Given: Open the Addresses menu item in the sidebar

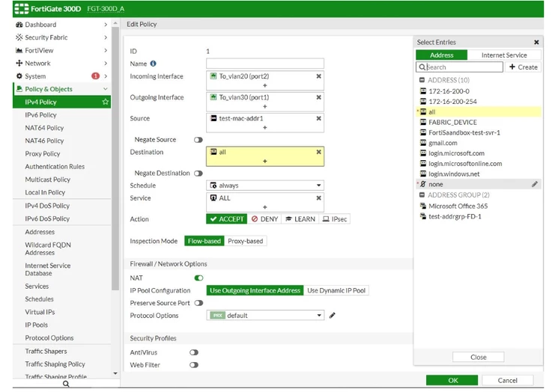Looking at the screenshot, I should (40, 232).
